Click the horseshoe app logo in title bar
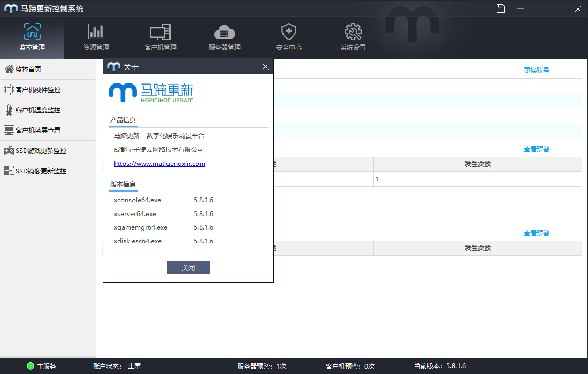The width and height of the screenshot is (588, 374). pos(11,9)
